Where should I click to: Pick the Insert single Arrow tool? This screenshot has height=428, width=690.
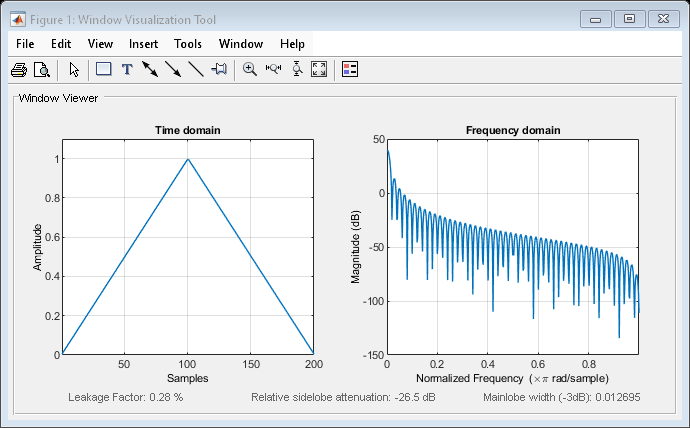(173, 69)
